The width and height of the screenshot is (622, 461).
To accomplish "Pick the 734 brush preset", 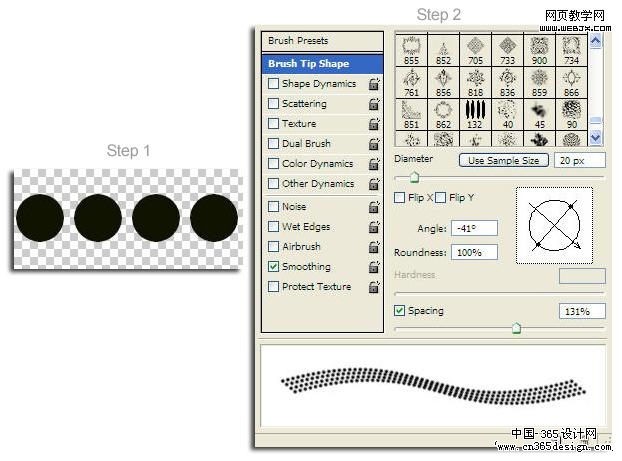I will coord(571,50).
